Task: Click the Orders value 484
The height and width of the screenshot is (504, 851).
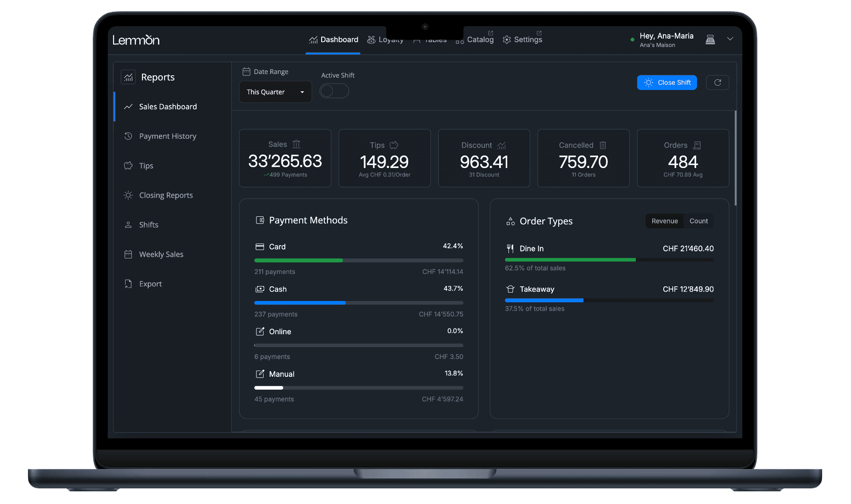Action: (683, 162)
